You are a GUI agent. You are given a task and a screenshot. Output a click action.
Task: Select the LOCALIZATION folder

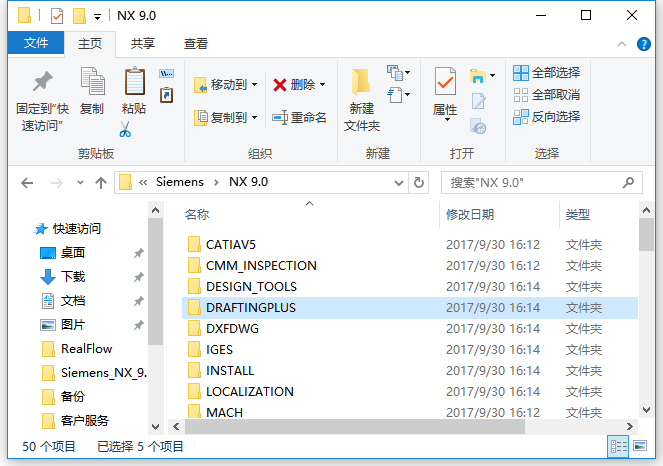tap(410, 392)
